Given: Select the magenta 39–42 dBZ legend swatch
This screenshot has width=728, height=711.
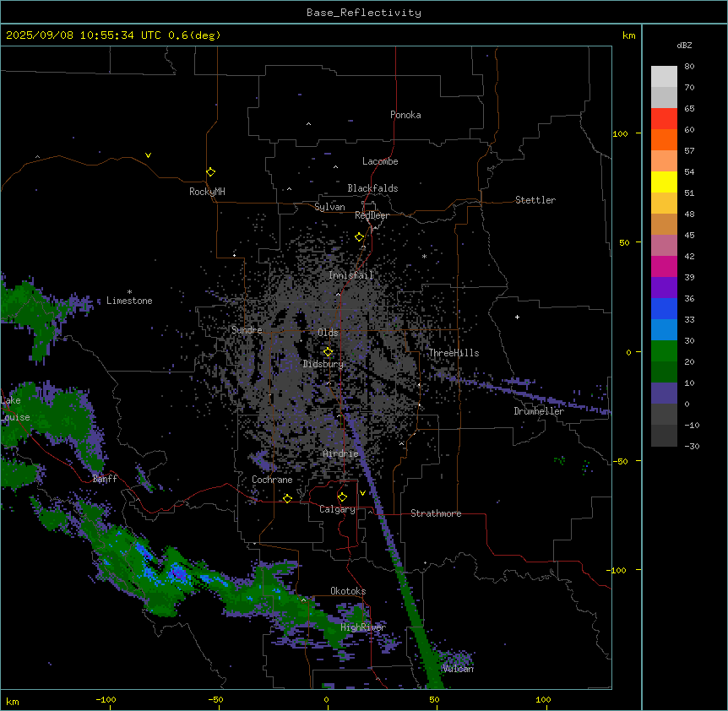Looking at the screenshot, I should click(x=664, y=266).
